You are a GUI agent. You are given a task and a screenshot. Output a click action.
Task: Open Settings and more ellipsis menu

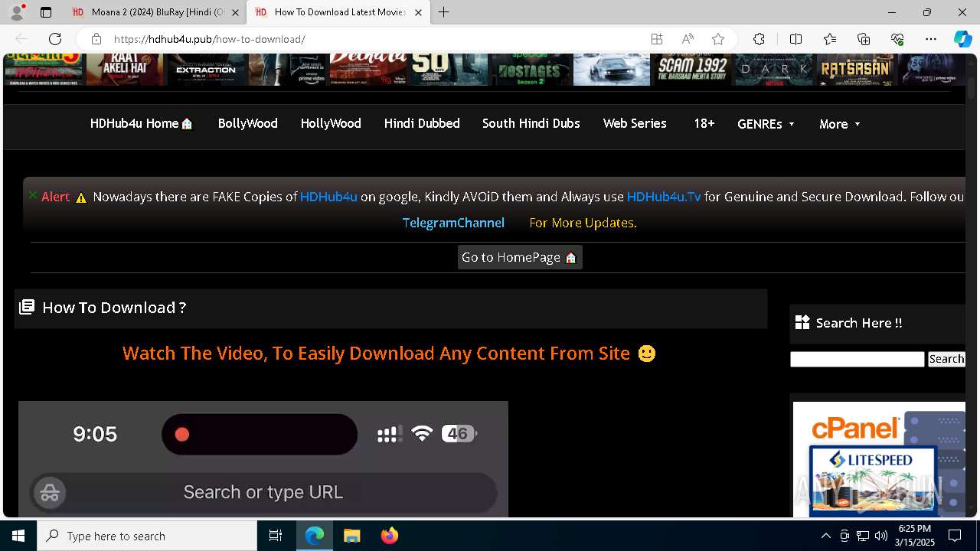tap(931, 39)
